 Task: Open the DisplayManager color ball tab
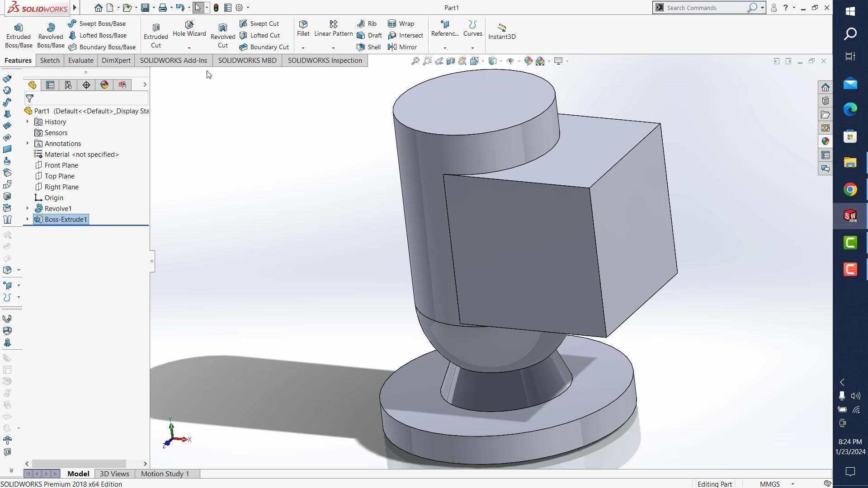(104, 85)
